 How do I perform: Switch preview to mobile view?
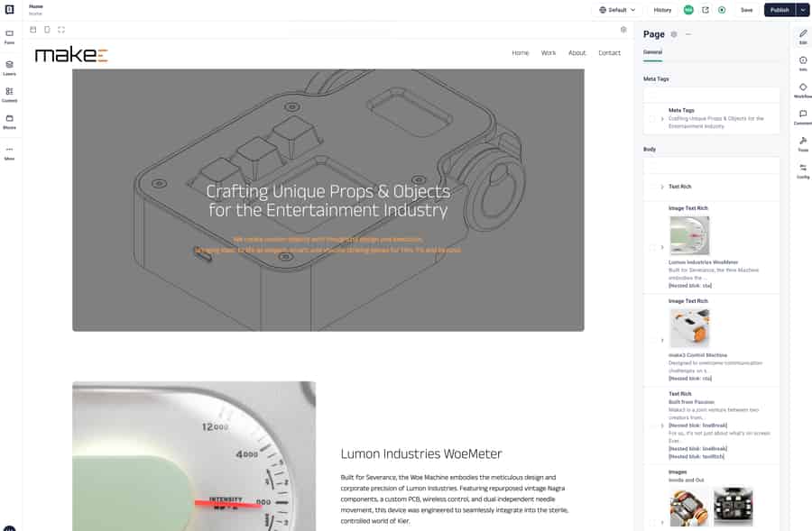coord(47,30)
